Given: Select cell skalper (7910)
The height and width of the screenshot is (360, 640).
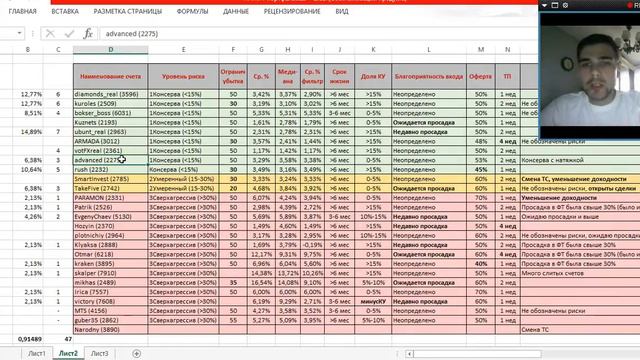Looking at the screenshot, I should [x=111, y=273].
